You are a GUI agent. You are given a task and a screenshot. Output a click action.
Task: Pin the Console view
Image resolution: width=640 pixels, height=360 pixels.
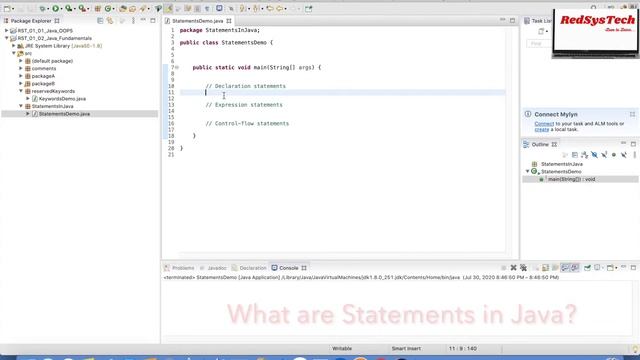(587, 268)
